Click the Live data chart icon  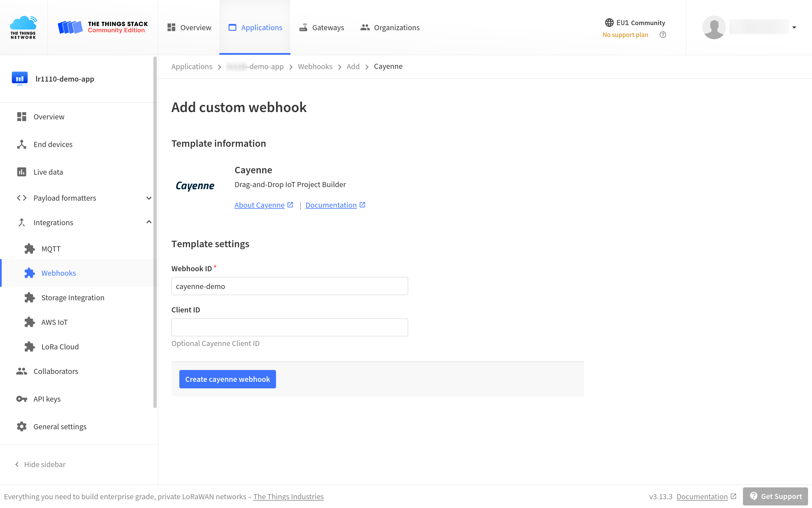click(21, 172)
